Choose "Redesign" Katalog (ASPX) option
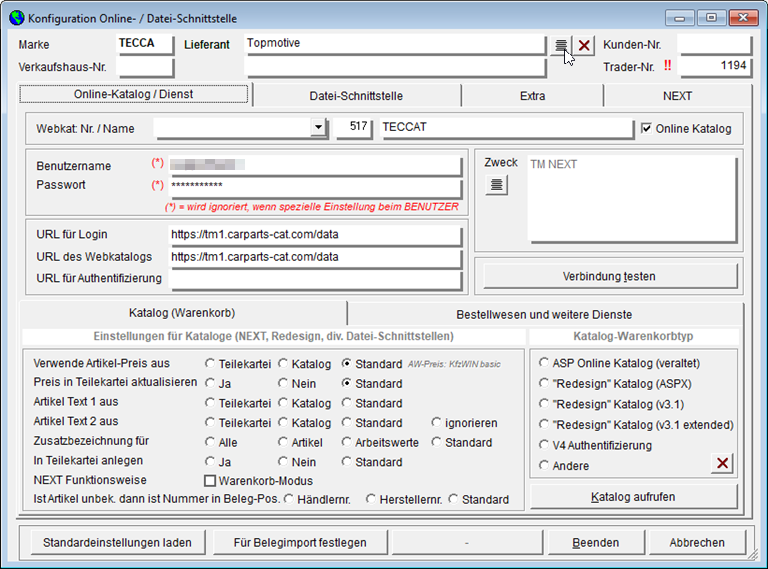The image size is (768, 569). [544, 383]
